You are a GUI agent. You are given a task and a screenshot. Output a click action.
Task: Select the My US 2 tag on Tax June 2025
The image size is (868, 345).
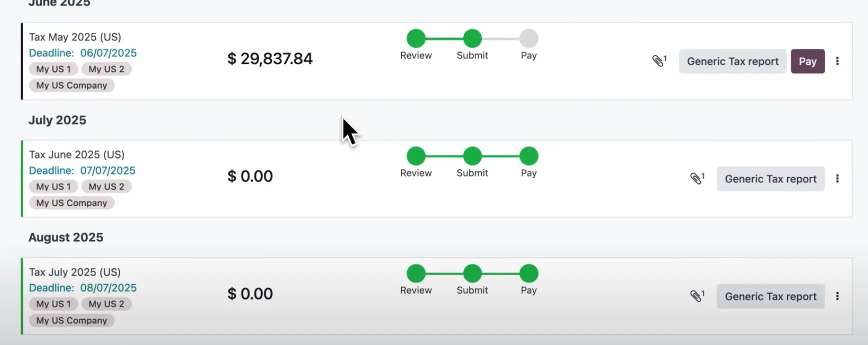107,186
